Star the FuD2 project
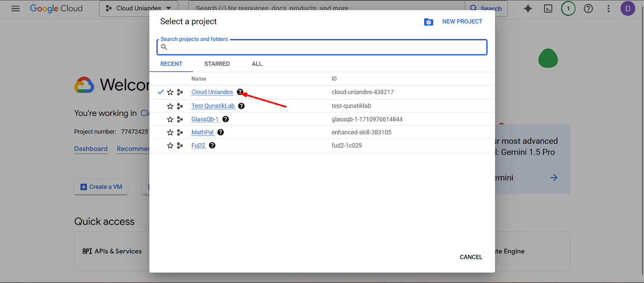 pyautogui.click(x=170, y=146)
